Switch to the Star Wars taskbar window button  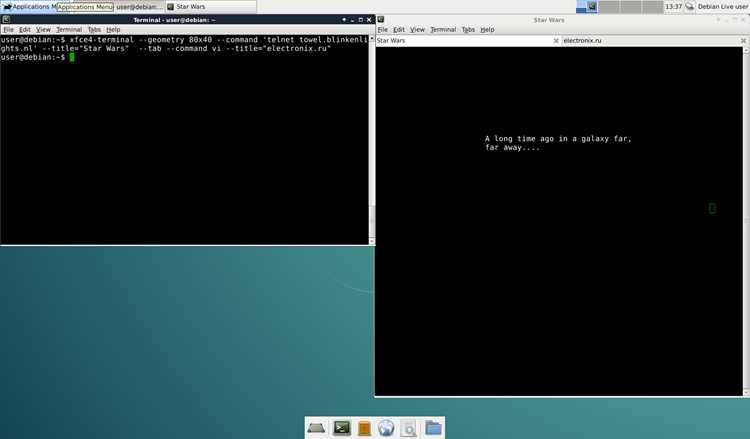tap(210, 7)
